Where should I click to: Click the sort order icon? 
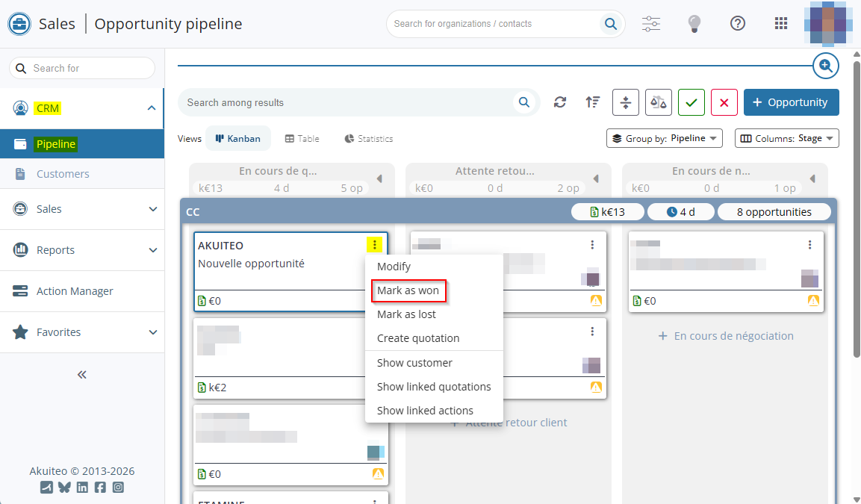(x=593, y=102)
